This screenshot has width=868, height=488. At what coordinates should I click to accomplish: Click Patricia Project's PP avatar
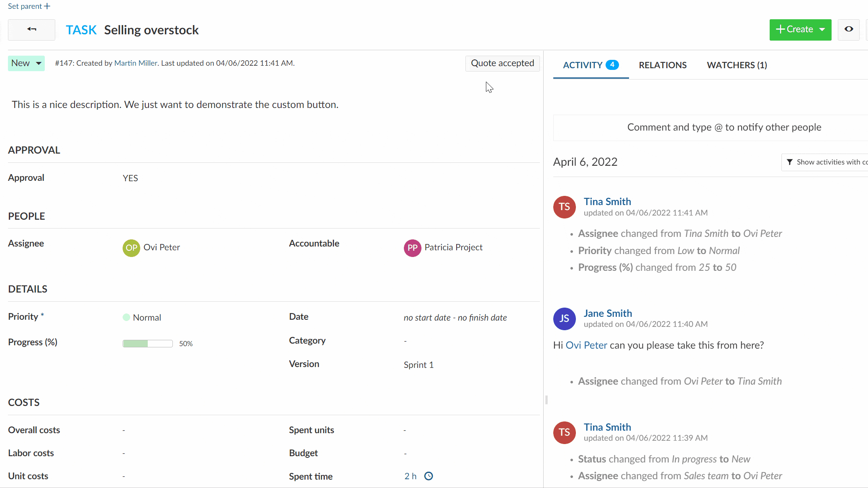click(x=412, y=248)
